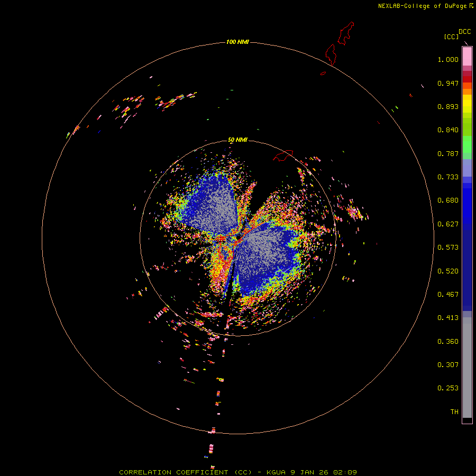Click the 0.360 color scale value
The width and height of the screenshot is (476, 476).
pos(448,342)
